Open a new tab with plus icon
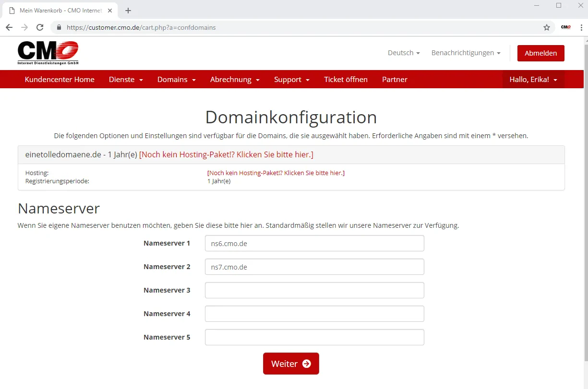The width and height of the screenshot is (588, 389). pos(128,11)
